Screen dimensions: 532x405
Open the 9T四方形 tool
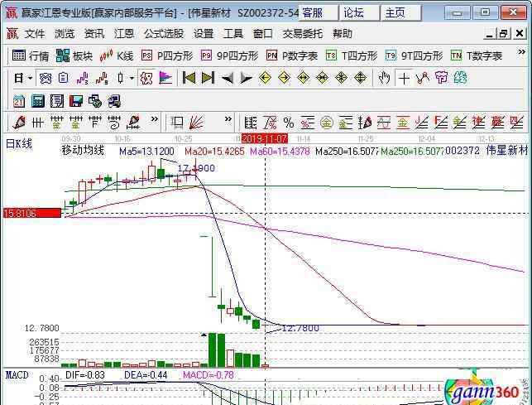pos(414,55)
